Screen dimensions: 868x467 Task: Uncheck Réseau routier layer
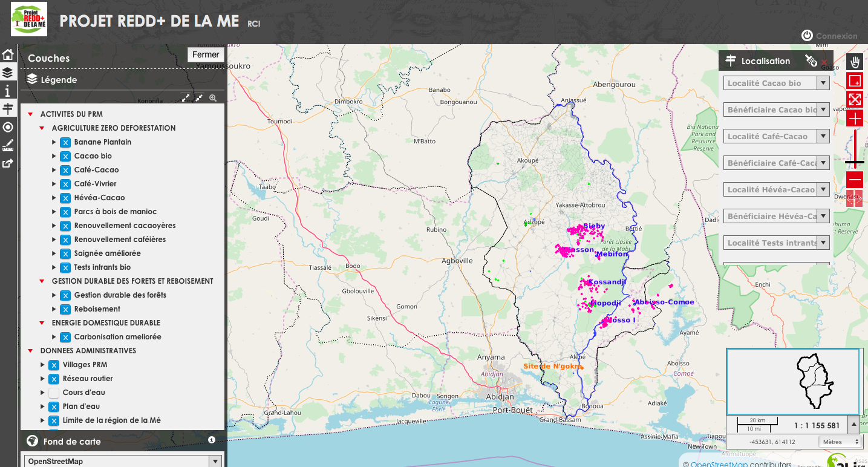click(x=54, y=379)
